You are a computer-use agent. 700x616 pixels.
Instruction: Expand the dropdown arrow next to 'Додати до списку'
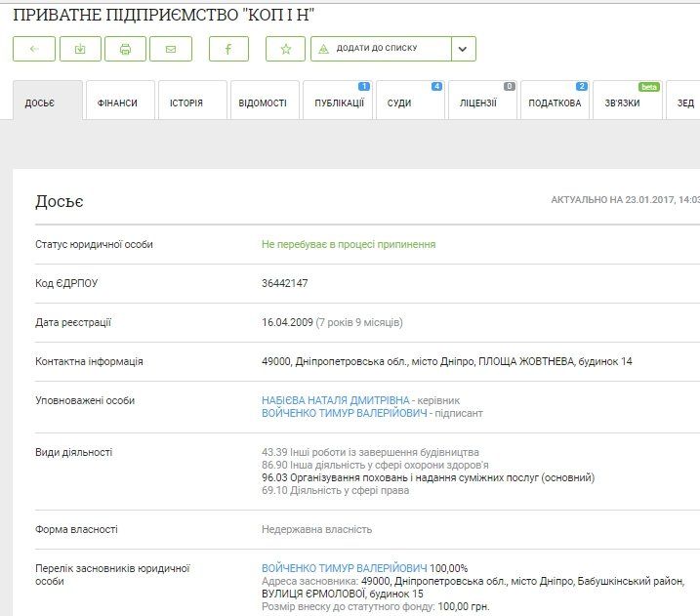coord(464,49)
